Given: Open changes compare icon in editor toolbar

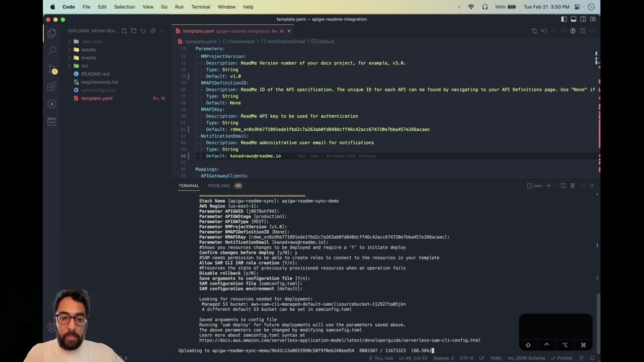Looking at the screenshot, I should (x=534, y=31).
